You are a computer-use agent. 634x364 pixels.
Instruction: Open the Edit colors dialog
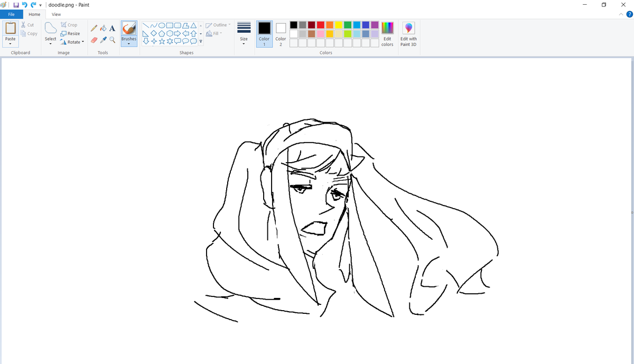[387, 34]
